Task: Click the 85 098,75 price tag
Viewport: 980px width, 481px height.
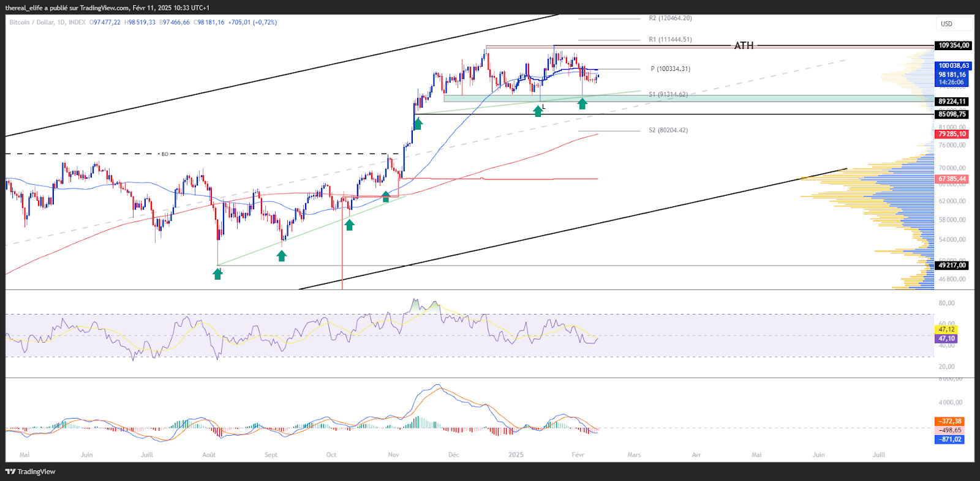Action: point(952,114)
